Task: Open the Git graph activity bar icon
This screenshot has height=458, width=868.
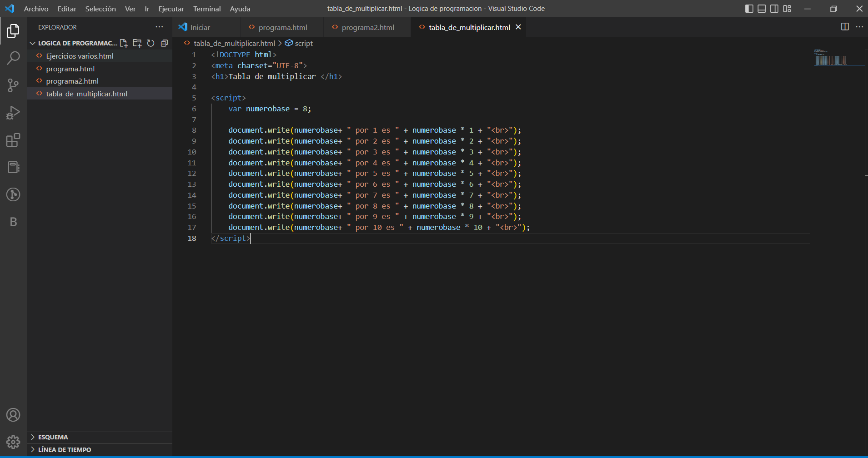Action: click(13, 194)
